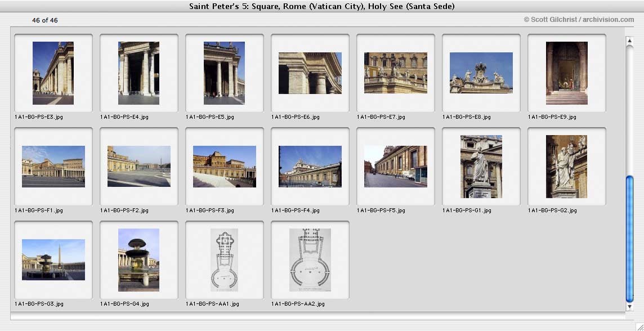This screenshot has width=644, height=331.
Task: Select thumbnail 1A1-BG-PS-E6.jpg column detail
Action: click(x=310, y=73)
